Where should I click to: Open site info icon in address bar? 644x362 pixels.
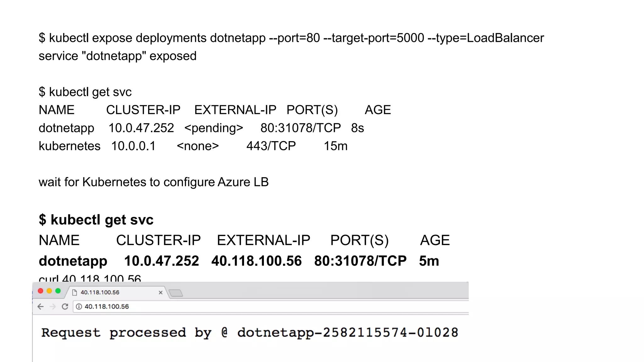tap(79, 306)
